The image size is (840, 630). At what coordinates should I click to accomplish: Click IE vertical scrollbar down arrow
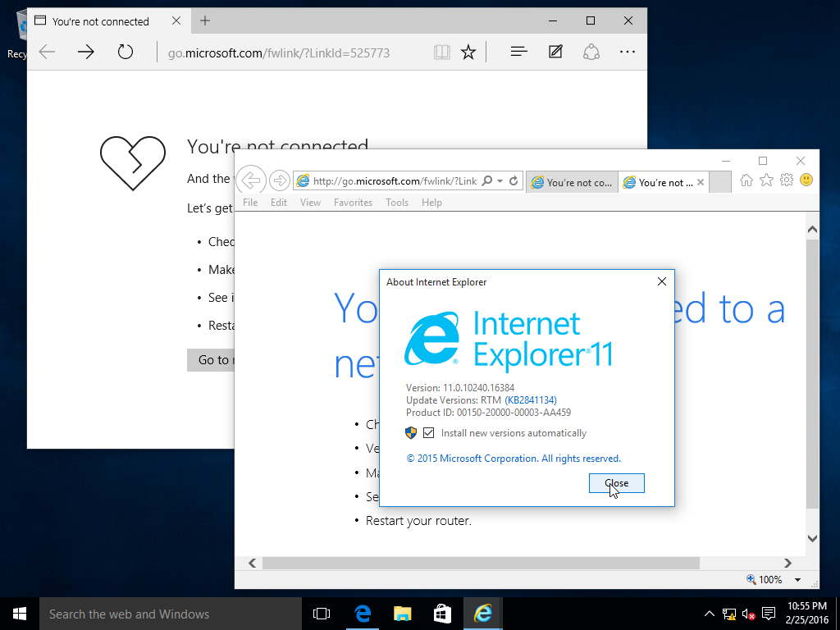point(812,538)
